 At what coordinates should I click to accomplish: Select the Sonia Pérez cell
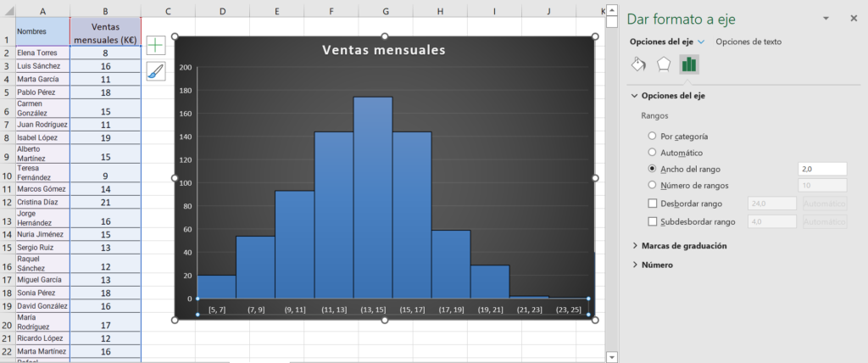(x=42, y=293)
